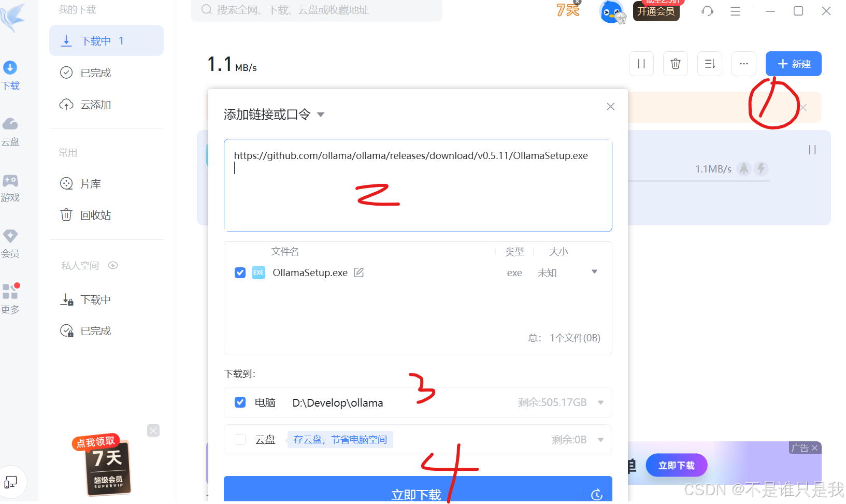The width and height of the screenshot is (846, 504).
Task: Open the scheduled download clock icon
Action: pos(597,495)
